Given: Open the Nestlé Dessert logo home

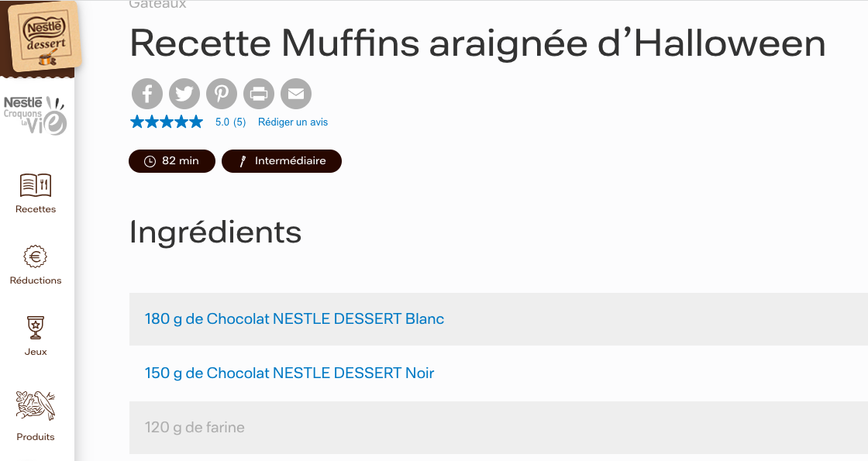Looking at the screenshot, I should point(43,36).
